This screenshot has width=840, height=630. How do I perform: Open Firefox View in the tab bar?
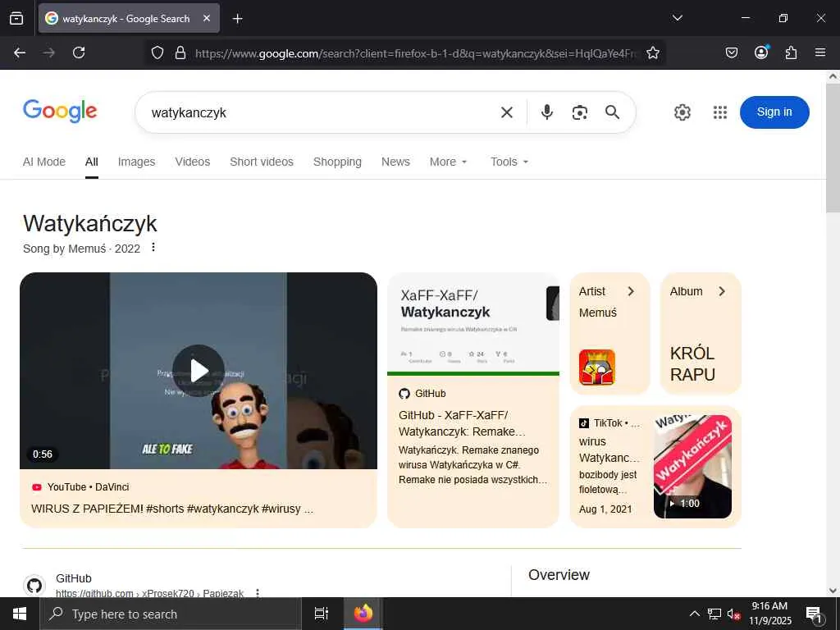click(x=16, y=18)
